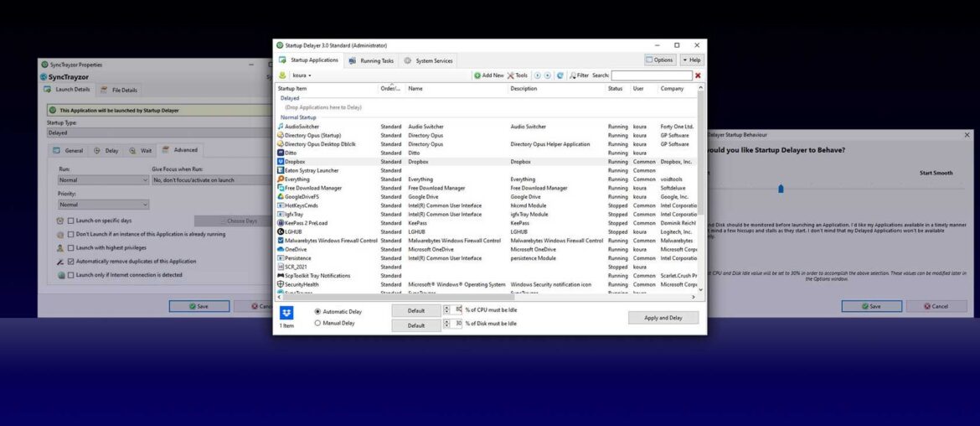Image resolution: width=980 pixels, height=426 pixels.
Task: Enable Launch with highest privileges checkbox
Action: click(70, 247)
